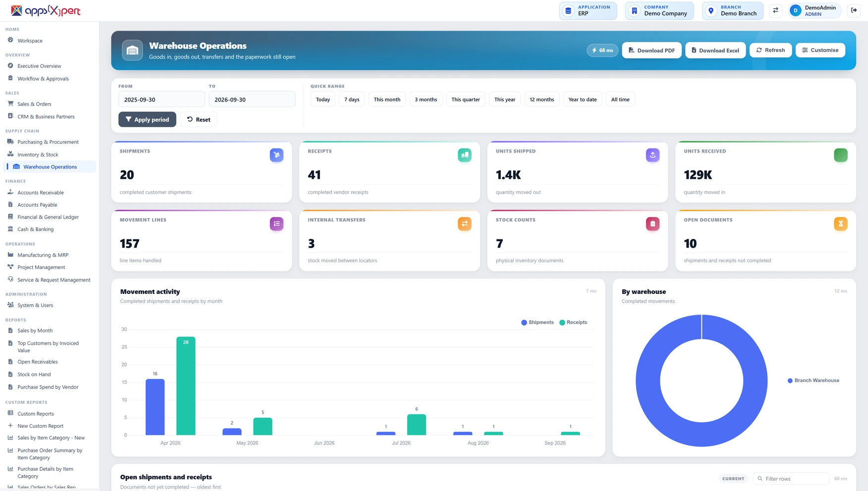
Task: Click the Movement Lines list icon
Action: coord(276,224)
